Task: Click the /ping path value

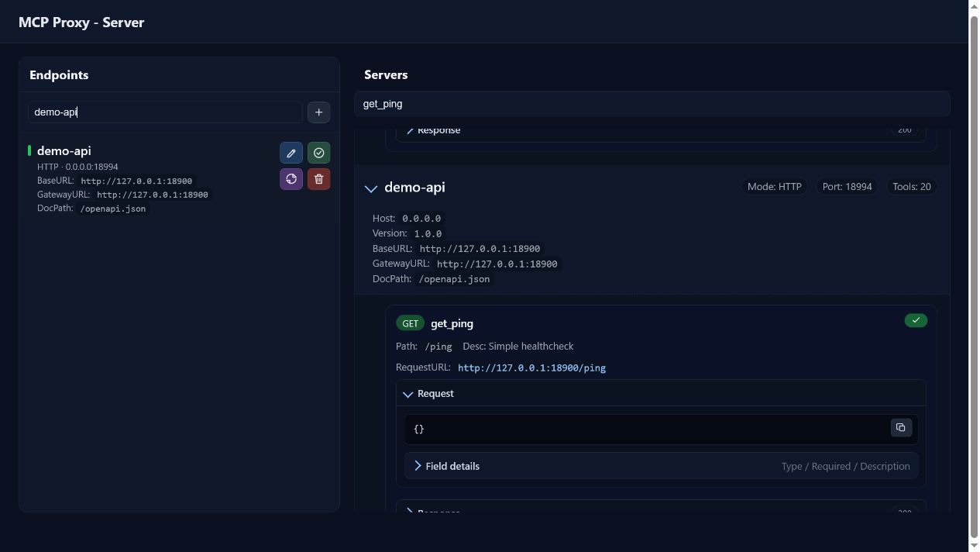Action: [x=438, y=347]
